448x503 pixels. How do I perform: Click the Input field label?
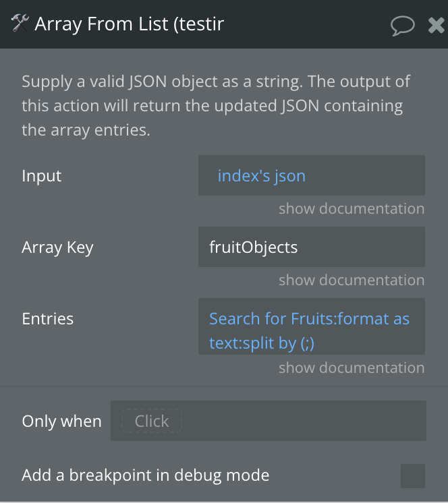click(x=41, y=176)
